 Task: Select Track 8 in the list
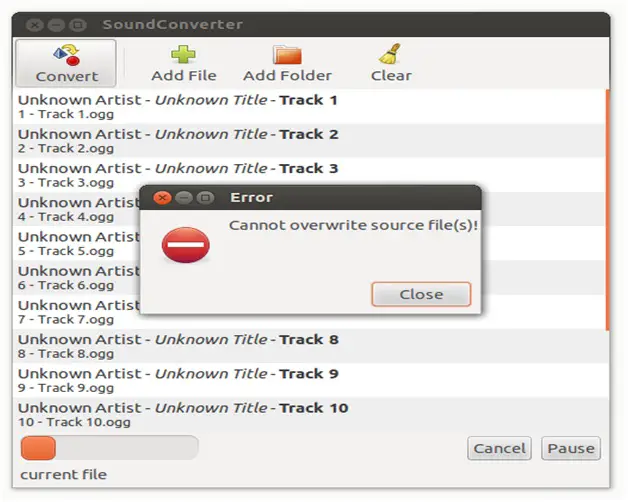point(309,346)
